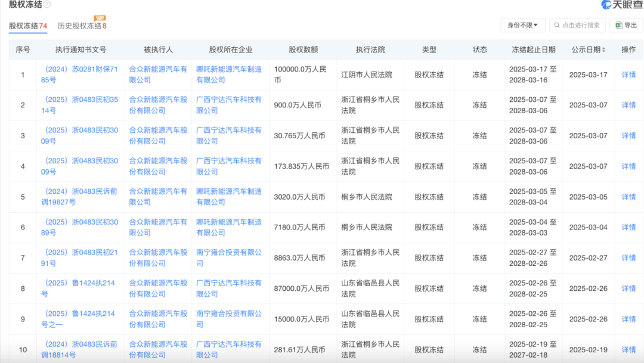Click the 操作 column header
This screenshot has height=363, width=644.
pos(628,49)
